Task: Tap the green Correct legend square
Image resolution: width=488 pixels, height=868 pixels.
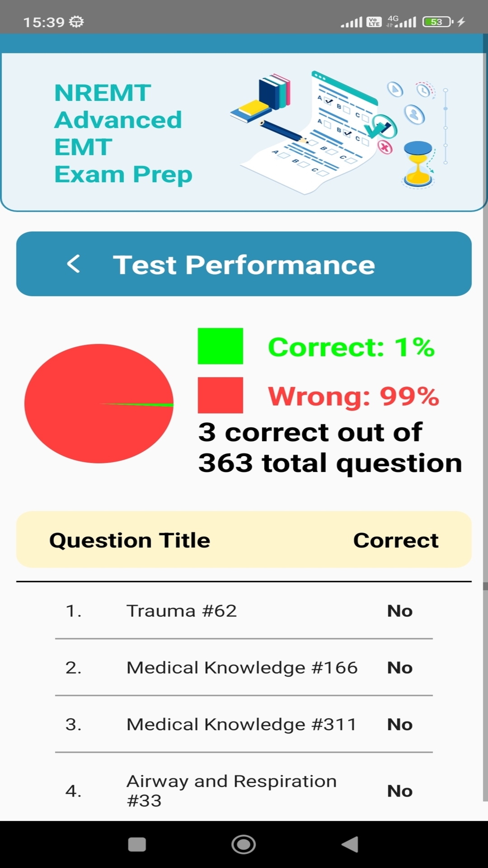Action: (221, 346)
